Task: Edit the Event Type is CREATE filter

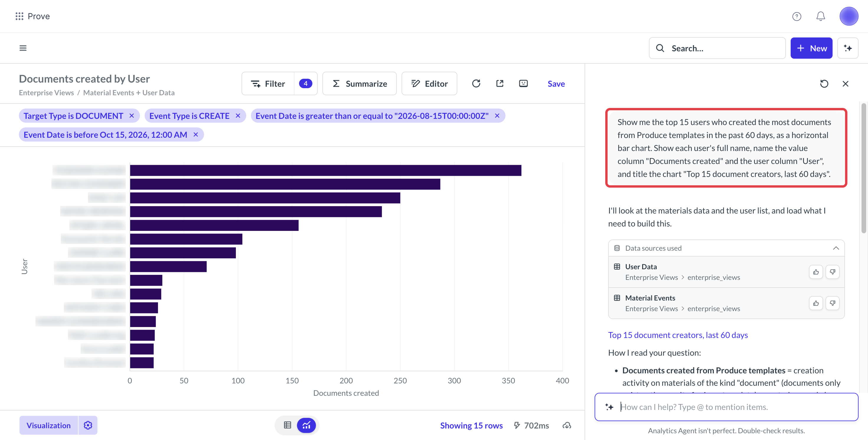Action: (189, 116)
